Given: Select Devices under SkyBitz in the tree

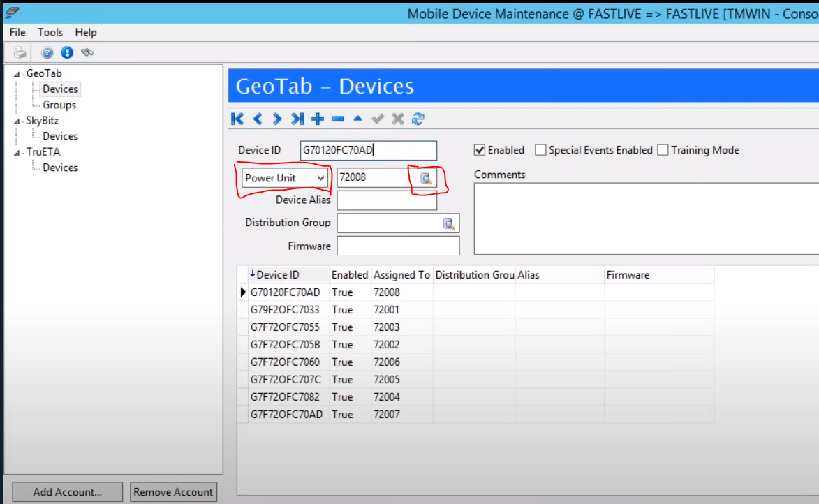Looking at the screenshot, I should click(x=60, y=136).
